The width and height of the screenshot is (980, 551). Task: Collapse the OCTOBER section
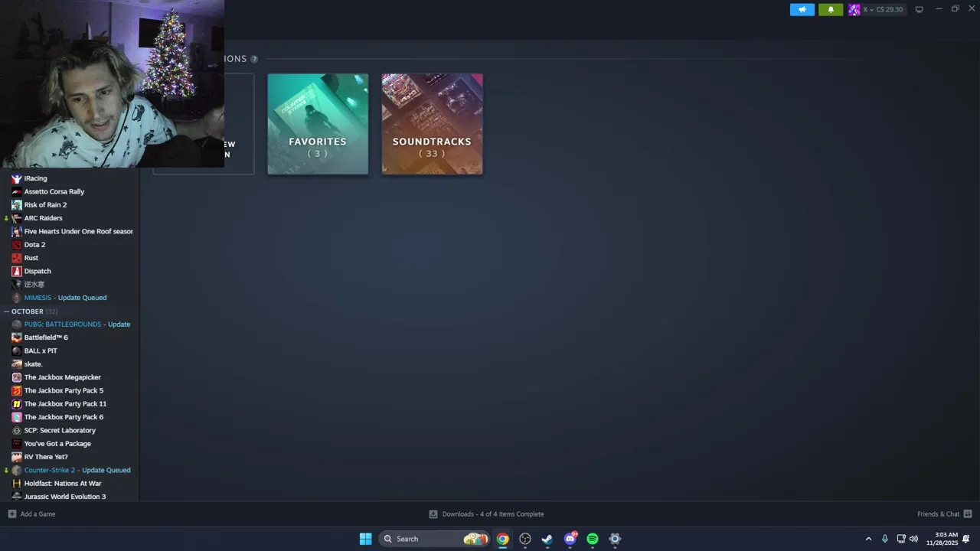(x=6, y=311)
